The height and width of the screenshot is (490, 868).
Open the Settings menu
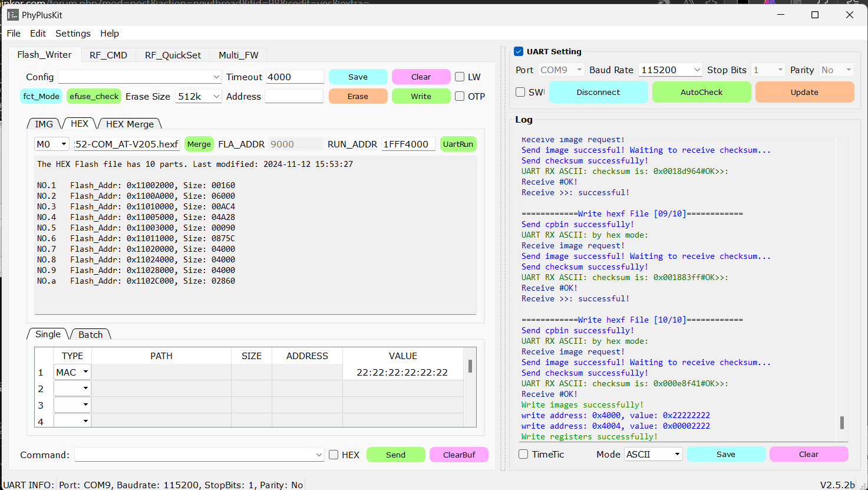coord(73,34)
